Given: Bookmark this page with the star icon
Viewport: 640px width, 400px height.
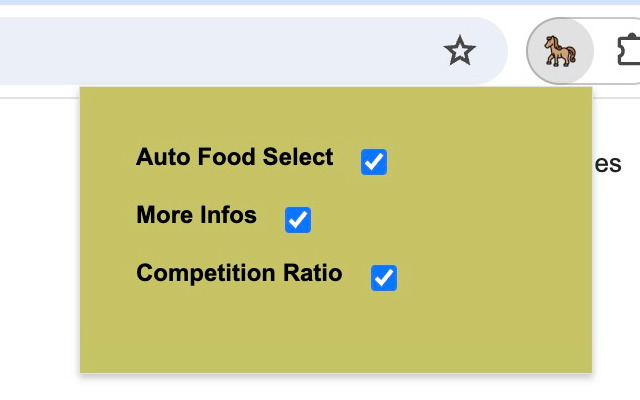Looking at the screenshot, I should [x=460, y=50].
